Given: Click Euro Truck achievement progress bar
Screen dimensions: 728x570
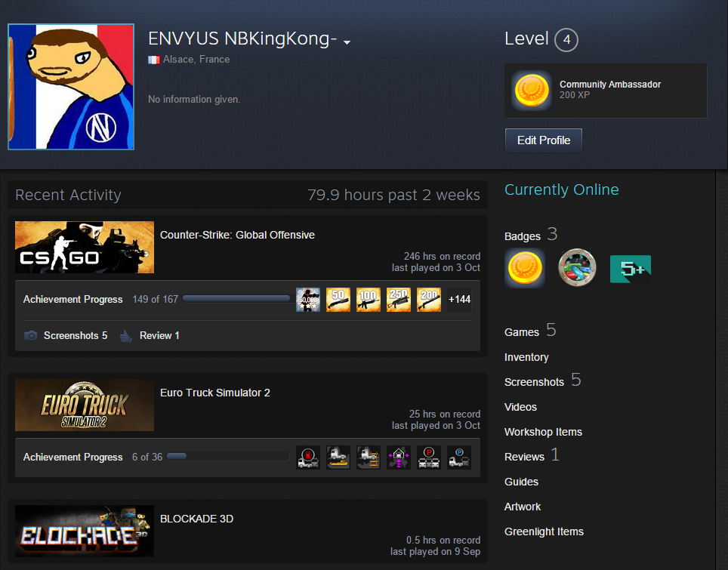Looking at the screenshot, I should pyautogui.click(x=228, y=456).
